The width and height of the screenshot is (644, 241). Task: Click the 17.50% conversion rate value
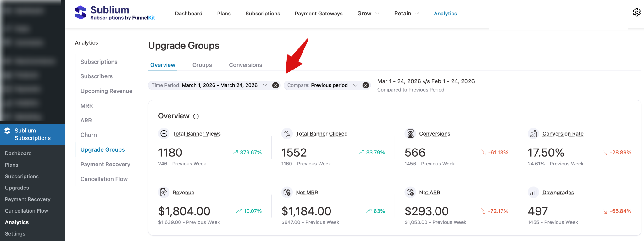click(x=546, y=153)
